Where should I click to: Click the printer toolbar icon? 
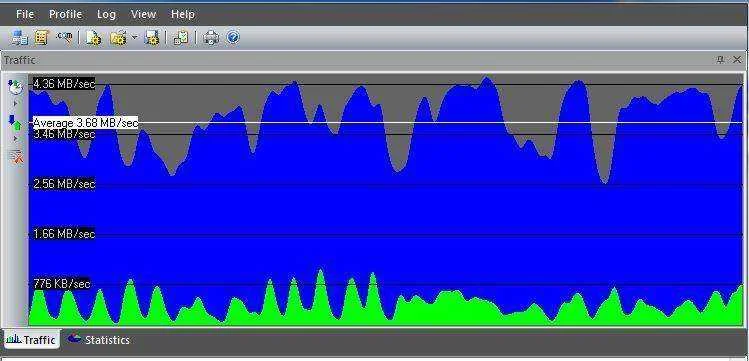211,37
